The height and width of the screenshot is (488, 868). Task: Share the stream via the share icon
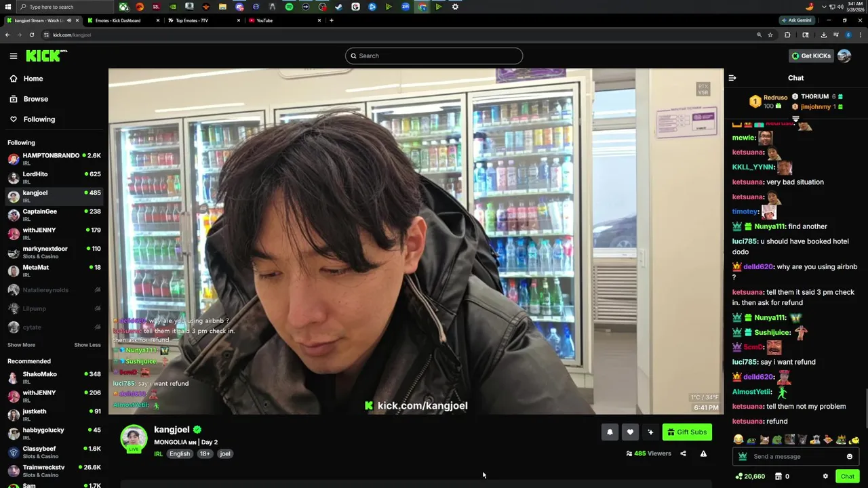click(x=683, y=453)
